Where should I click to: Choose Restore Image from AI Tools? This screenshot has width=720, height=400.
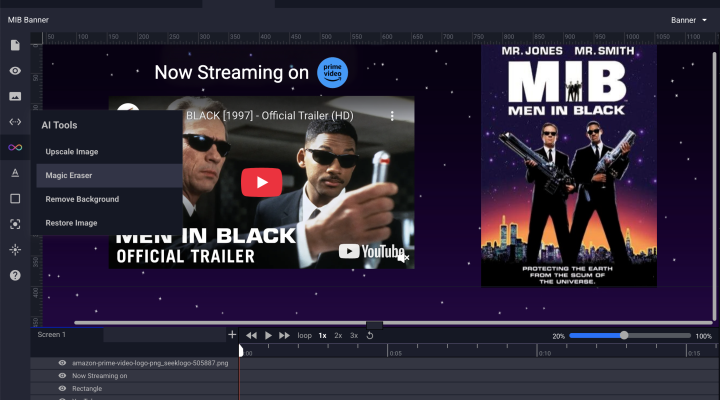(x=109, y=223)
